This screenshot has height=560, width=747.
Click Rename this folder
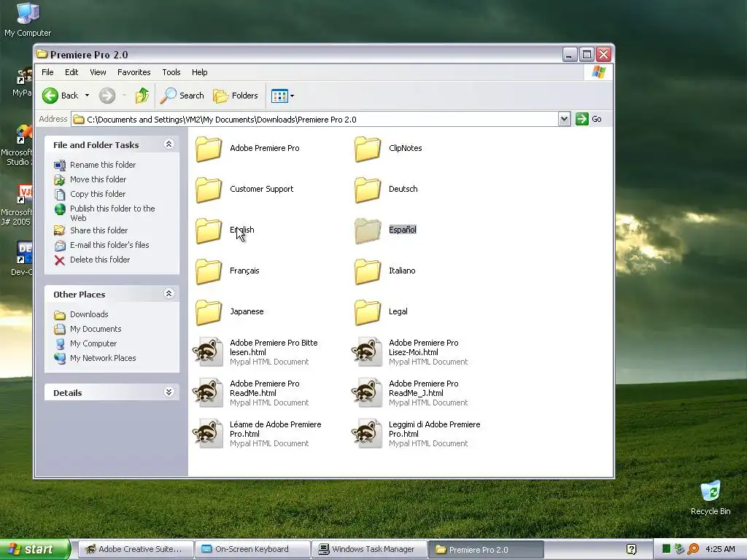coord(96,165)
